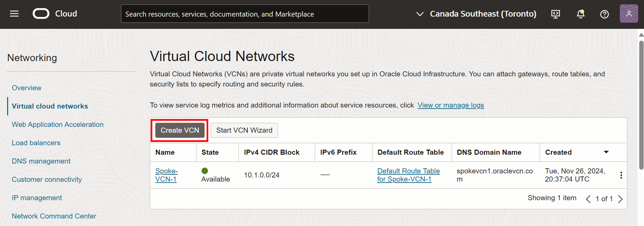644x226 pixels.
Task: Open DNS management in the sidebar
Action: coord(41,161)
